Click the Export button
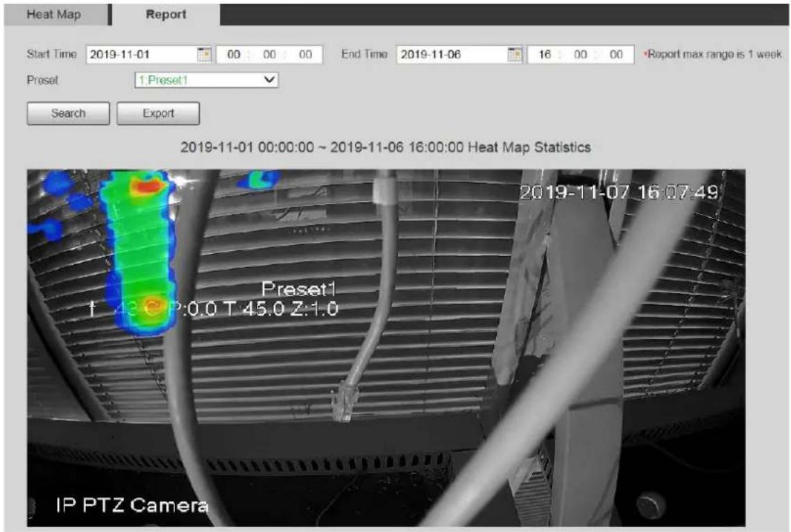 [158, 114]
